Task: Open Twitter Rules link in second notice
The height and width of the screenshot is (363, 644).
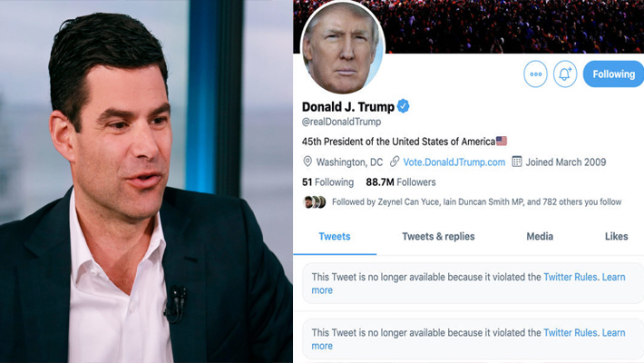Action: click(570, 332)
